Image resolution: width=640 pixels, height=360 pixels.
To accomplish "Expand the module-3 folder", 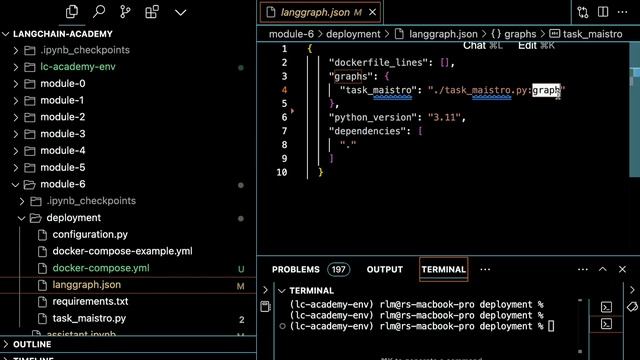I will coord(16,134).
